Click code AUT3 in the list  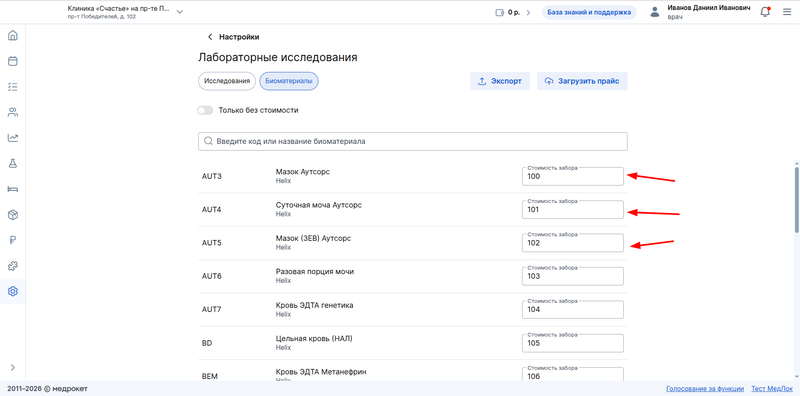(211, 177)
